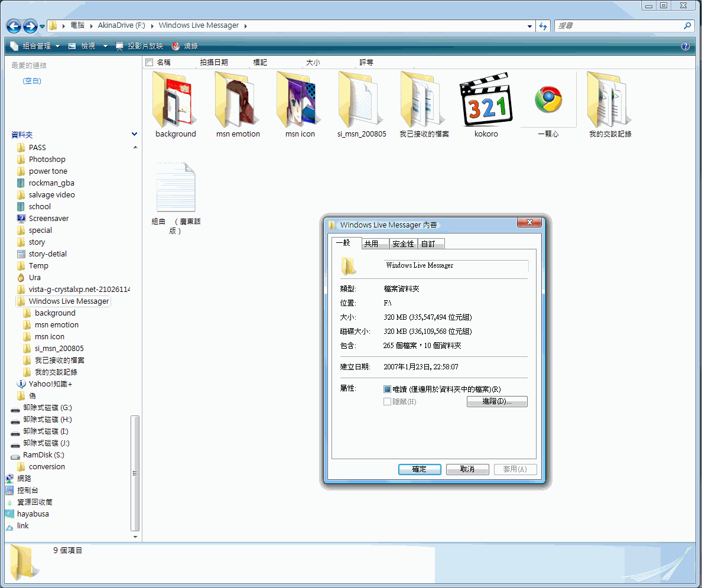Toggle the 隱藏 hidden checkbox
Image resolution: width=702 pixels, height=588 pixels.
click(x=387, y=402)
